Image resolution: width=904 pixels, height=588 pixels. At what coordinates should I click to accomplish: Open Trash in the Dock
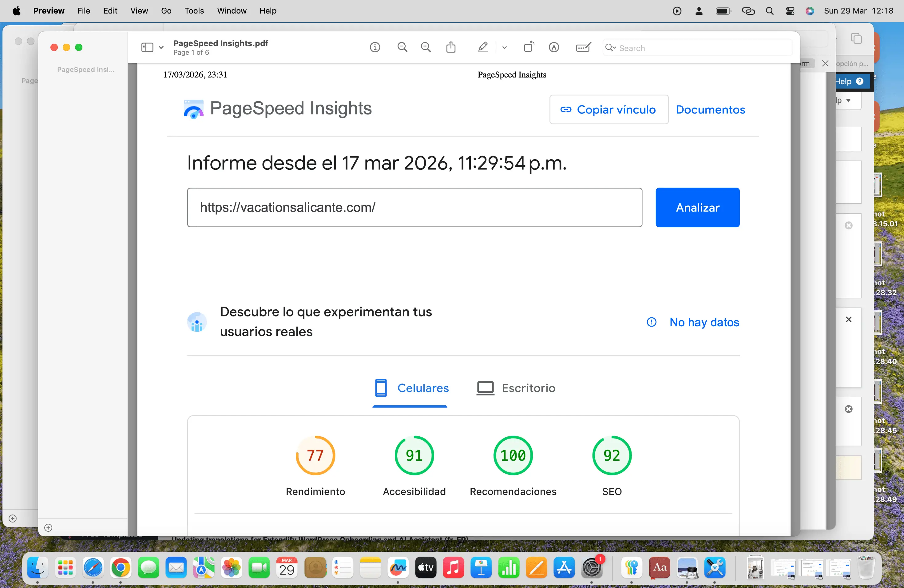point(867,567)
